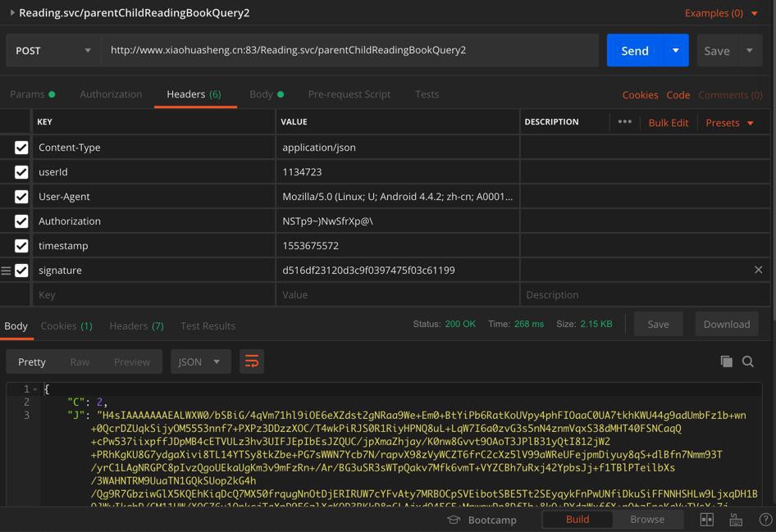Click the empty Description input field

click(645, 294)
